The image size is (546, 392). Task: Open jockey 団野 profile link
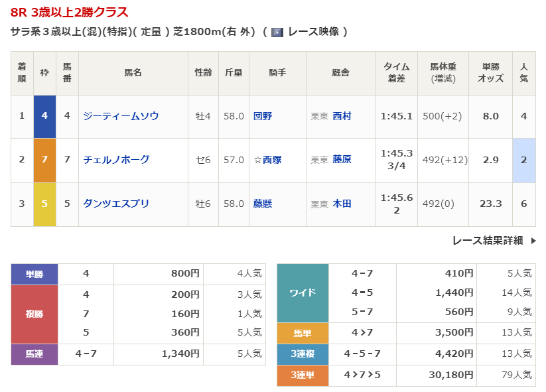pos(263,116)
